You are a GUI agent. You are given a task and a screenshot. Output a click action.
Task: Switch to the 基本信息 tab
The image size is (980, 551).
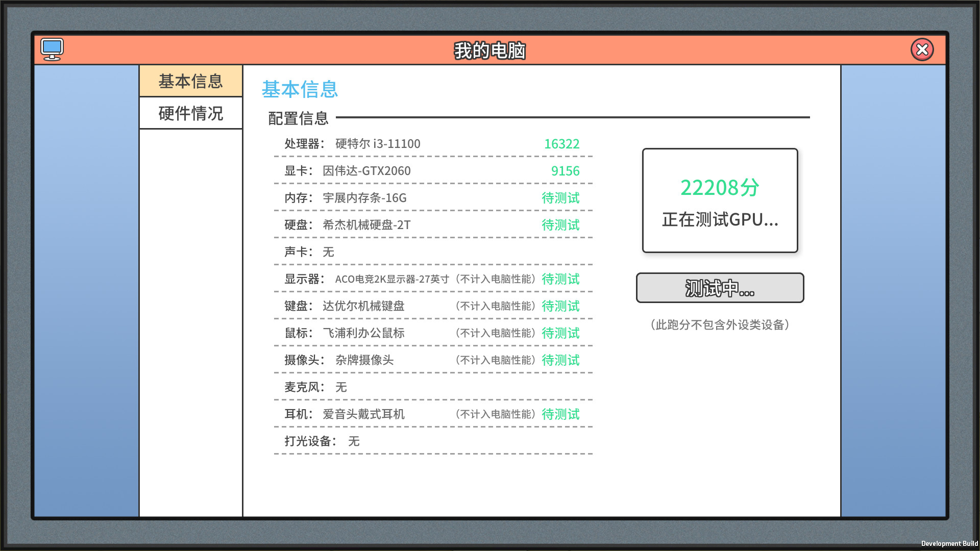point(190,81)
